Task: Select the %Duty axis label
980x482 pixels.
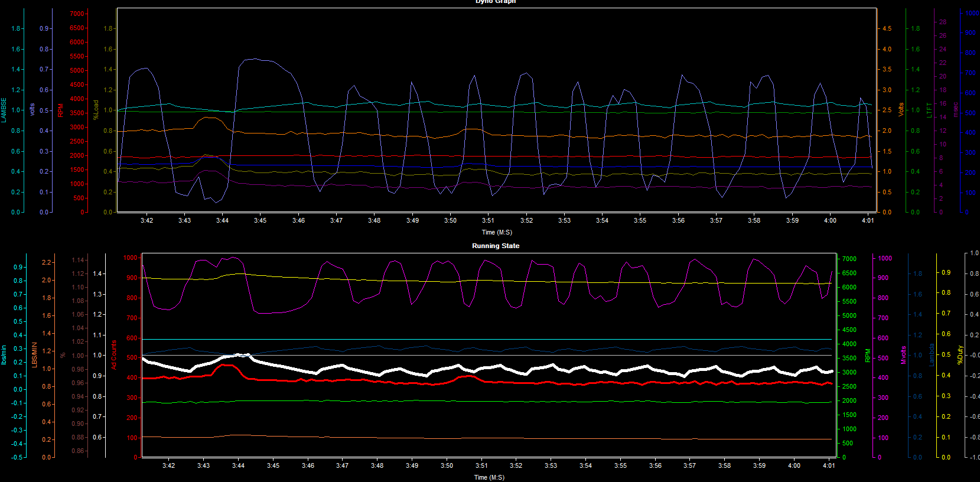Action: click(x=960, y=355)
